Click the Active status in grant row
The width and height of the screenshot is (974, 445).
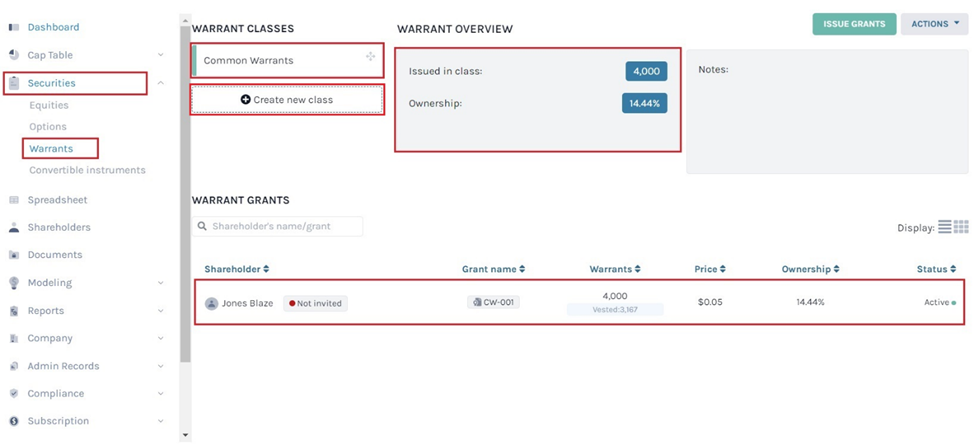coord(940,302)
